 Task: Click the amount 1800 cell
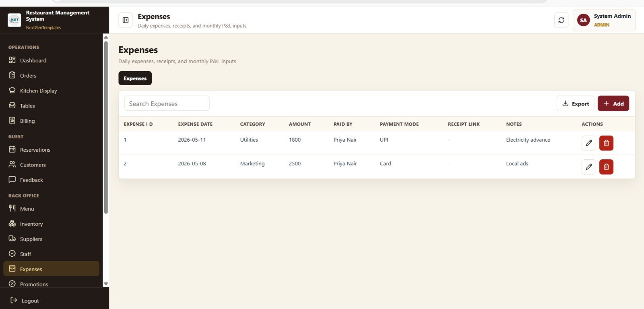click(x=295, y=140)
